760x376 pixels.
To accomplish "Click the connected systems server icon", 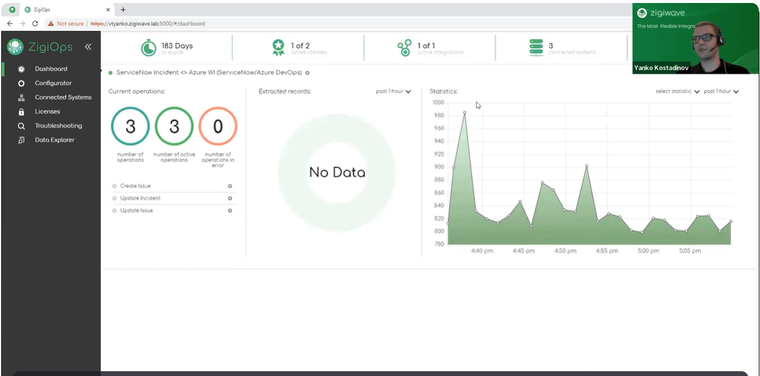I will [536, 47].
